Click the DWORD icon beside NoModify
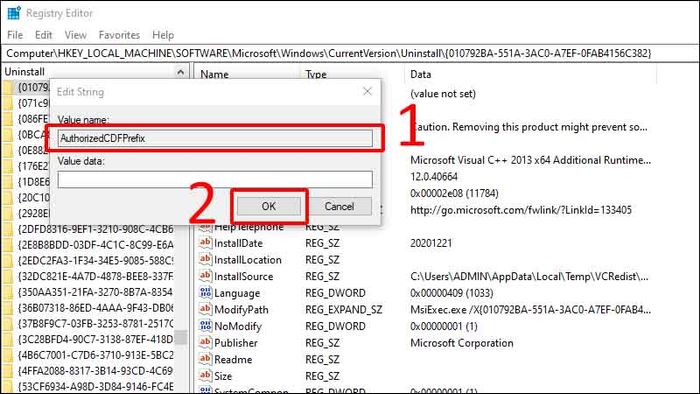The image size is (700, 394). click(205, 326)
